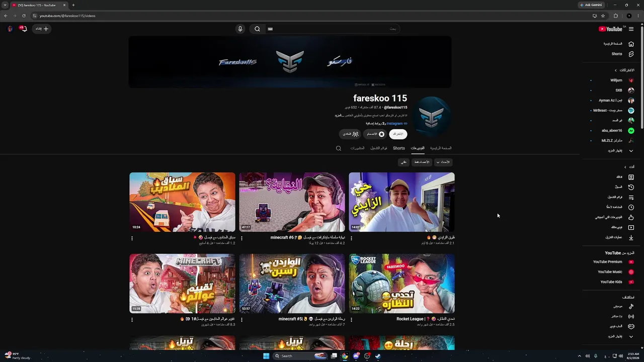Click the account avatar in the header
Viewport: 644px width, 362px height.
pyautogui.click(x=10, y=29)
